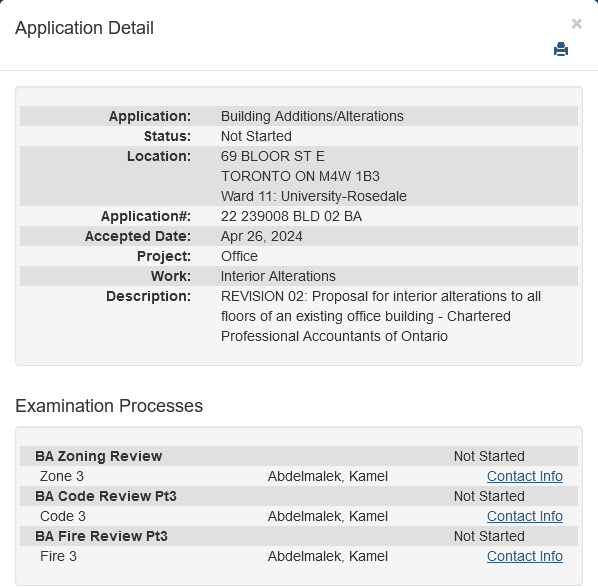
Task: Click Abdelmalek, Kamel in Zone 3 row
Action: click(x=328, y=476)
